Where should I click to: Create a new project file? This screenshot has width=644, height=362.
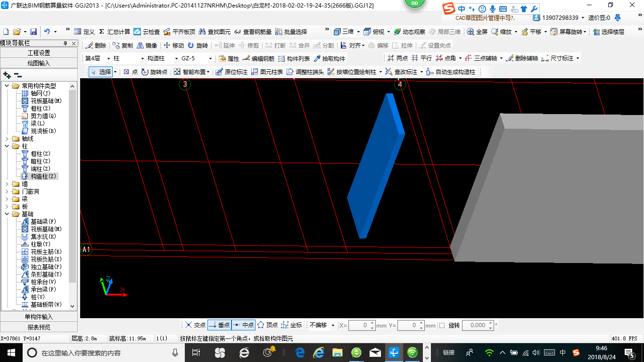pos(6,32)
